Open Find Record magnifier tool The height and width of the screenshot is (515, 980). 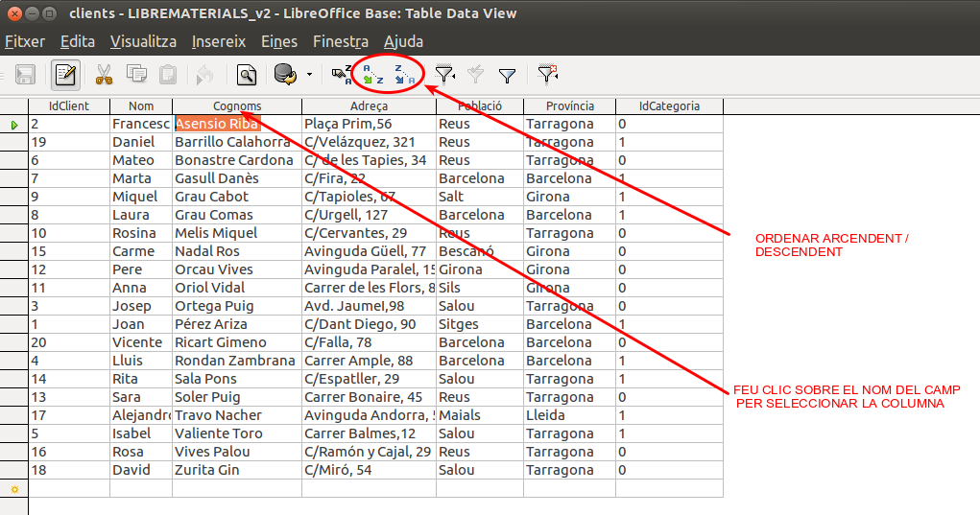coord(247,74)
